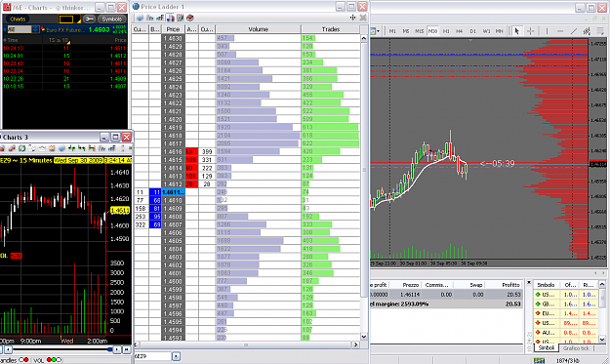
Task: Switch to the Grafico tick tab
Action: click(576, 348)
